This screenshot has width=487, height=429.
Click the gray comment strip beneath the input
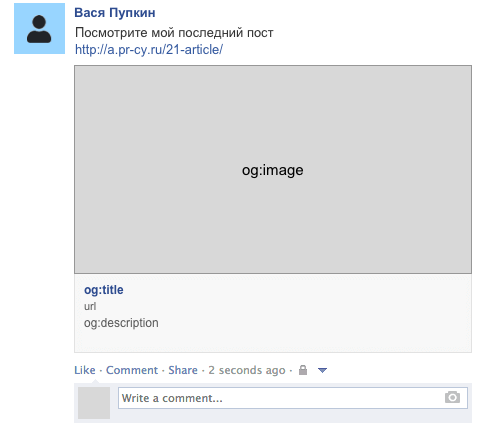point(290,415)
